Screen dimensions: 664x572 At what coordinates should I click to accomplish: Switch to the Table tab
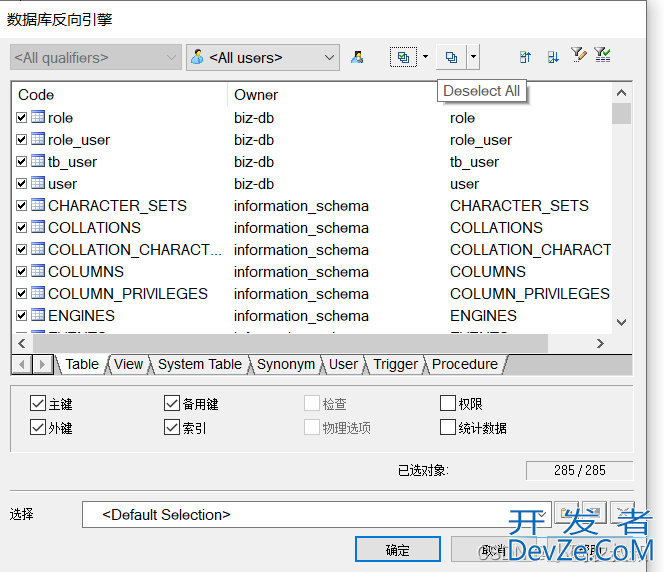[82, 364]
